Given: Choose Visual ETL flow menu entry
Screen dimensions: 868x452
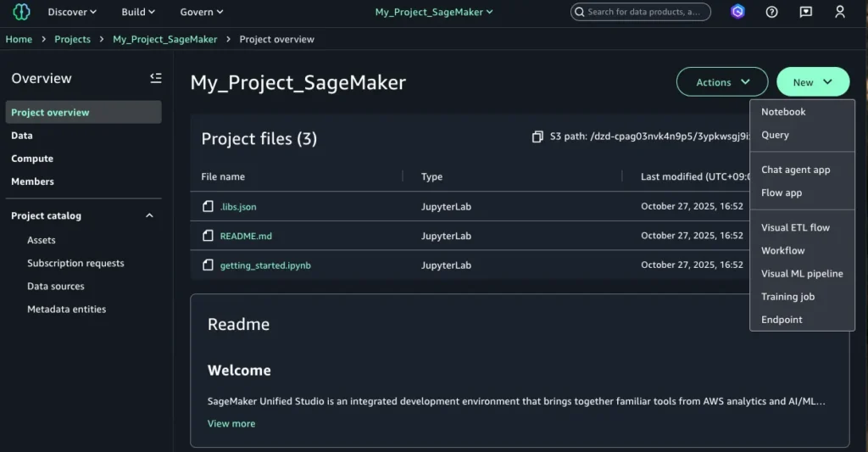Looking at the screenshot, I should point(795,227).
